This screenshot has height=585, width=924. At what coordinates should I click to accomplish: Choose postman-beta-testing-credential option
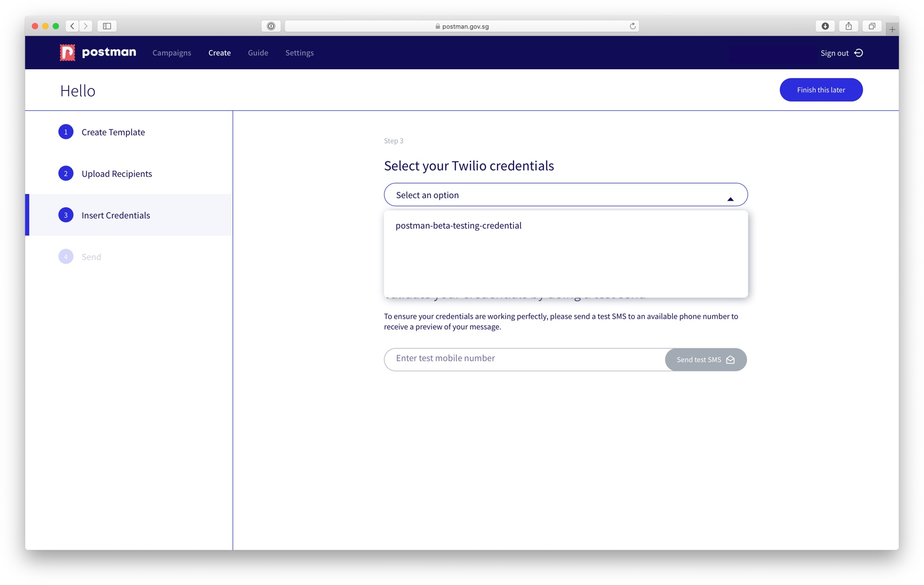tap(566, 226)
